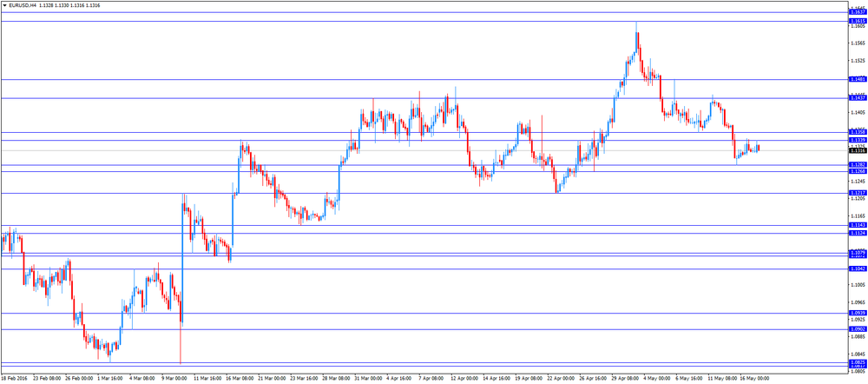This screenshot has height=384, width=868.
Task: Select the 1.0902 horizontal line price label
Action: [857, 328]
